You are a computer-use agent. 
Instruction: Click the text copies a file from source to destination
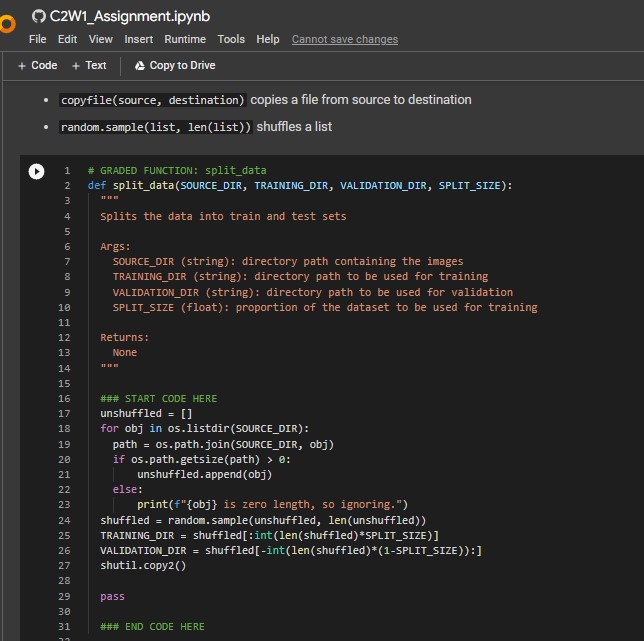click(x=361, y=100)
